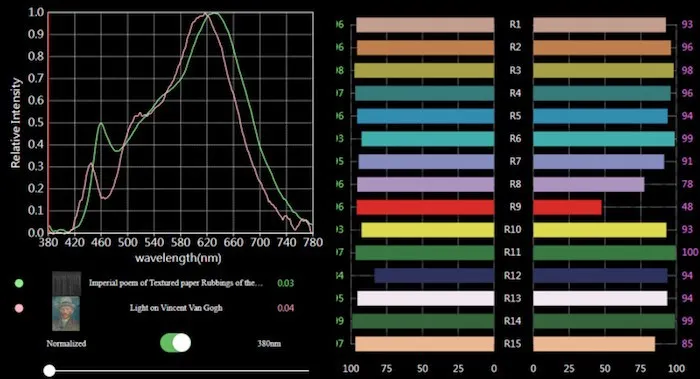700x379 pixels.
Task: Click the green 0.03 value
Action: [x=286, y=283]
